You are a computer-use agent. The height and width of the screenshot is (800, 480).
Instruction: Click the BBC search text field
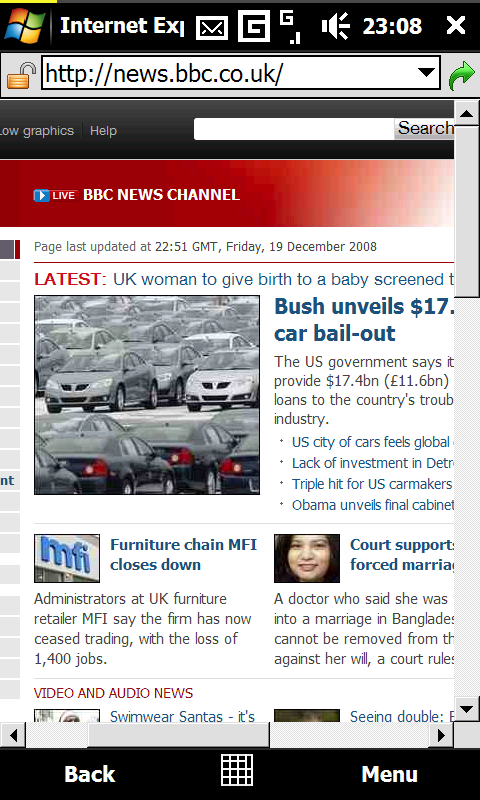[294, 129]
